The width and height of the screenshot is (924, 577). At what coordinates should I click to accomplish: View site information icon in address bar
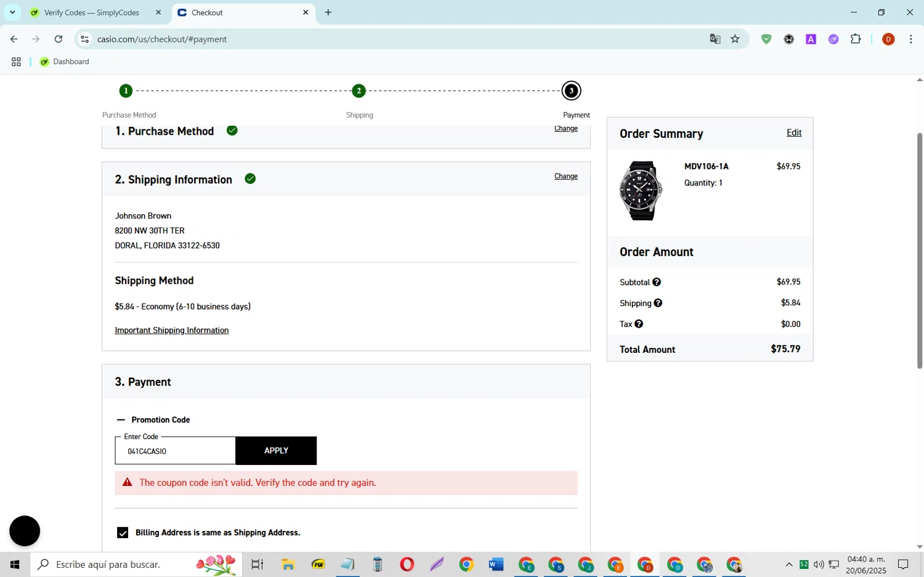point(85,39)
